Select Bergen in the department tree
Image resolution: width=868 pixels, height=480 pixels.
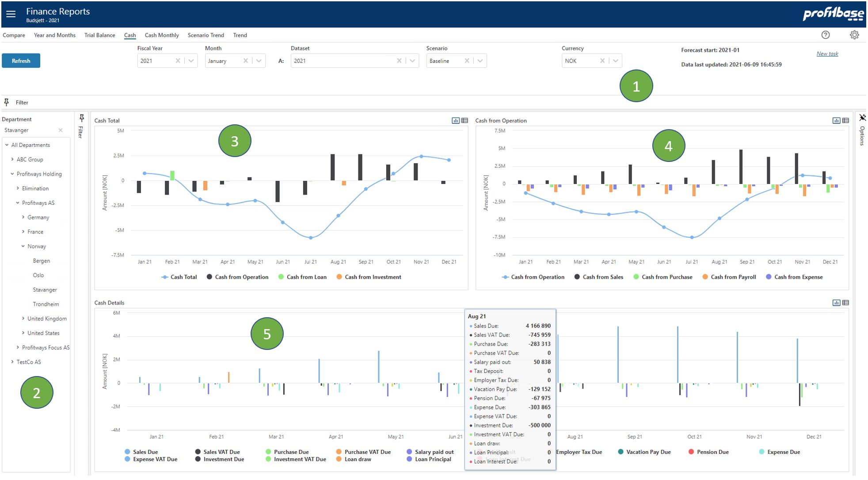(42, 261)
